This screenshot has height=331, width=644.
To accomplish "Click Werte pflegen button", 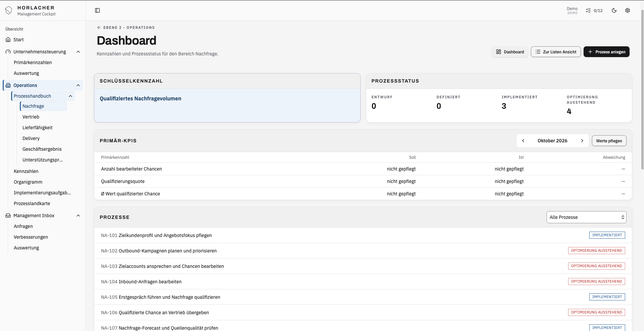I will point(609,141).
